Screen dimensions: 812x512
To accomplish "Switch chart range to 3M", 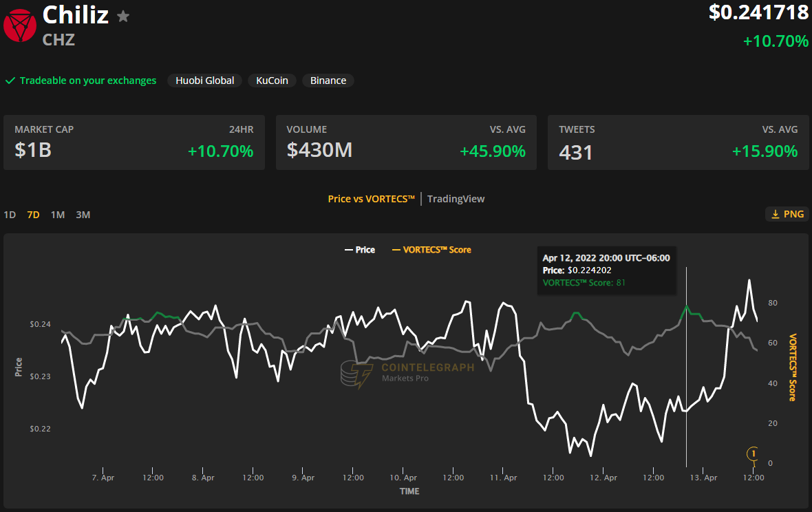I will pos(83,215).
